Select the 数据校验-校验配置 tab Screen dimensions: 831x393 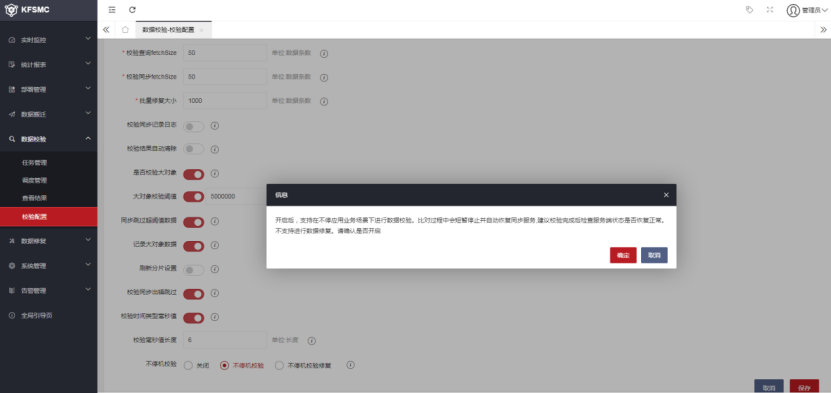[x=169, y=30]
